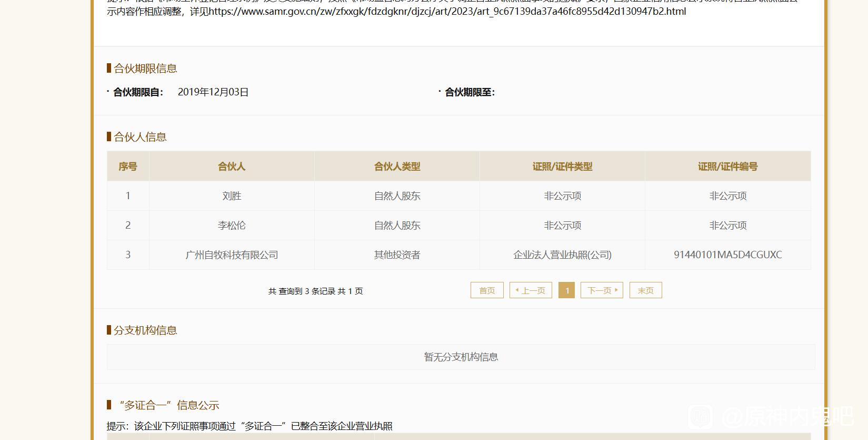Viewport: 868px width, 440px height.
Task: Select the 广州自牧科技有限公司 partner entry
Action: pos(232,255)
